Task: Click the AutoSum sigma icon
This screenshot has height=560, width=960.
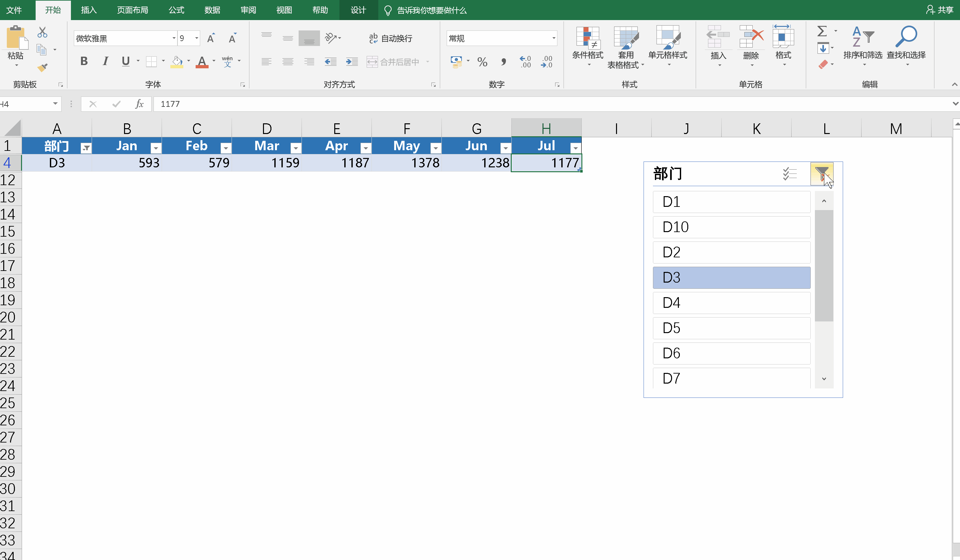Action: [822, 31]
